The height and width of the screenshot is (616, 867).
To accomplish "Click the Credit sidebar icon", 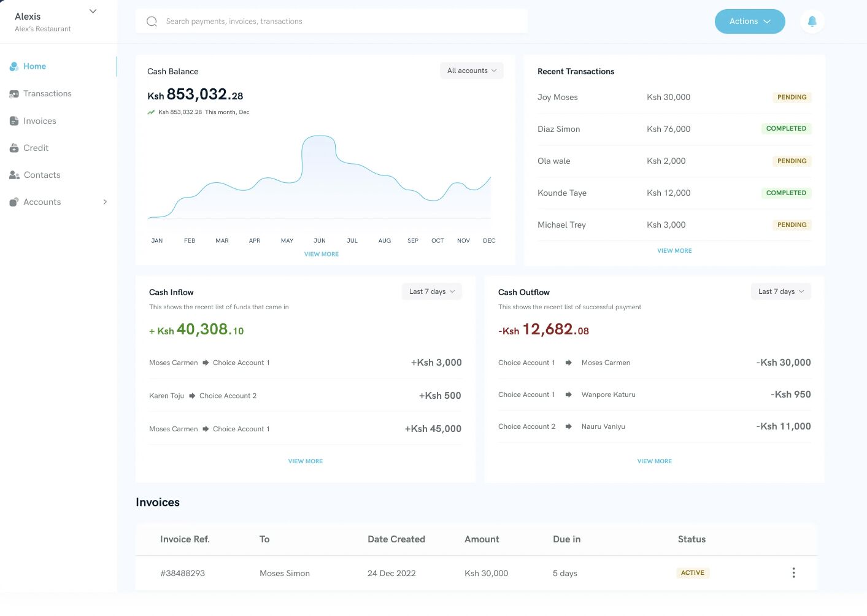I will tap(14, 148).
